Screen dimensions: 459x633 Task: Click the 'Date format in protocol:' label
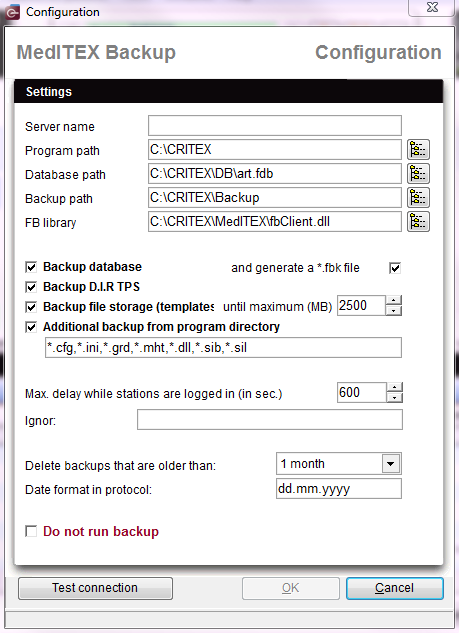click(88, 490)
